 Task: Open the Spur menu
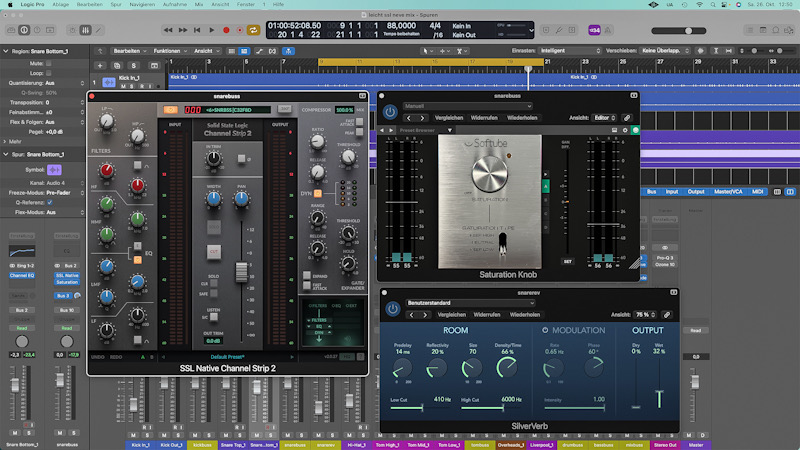click(116, 4)
